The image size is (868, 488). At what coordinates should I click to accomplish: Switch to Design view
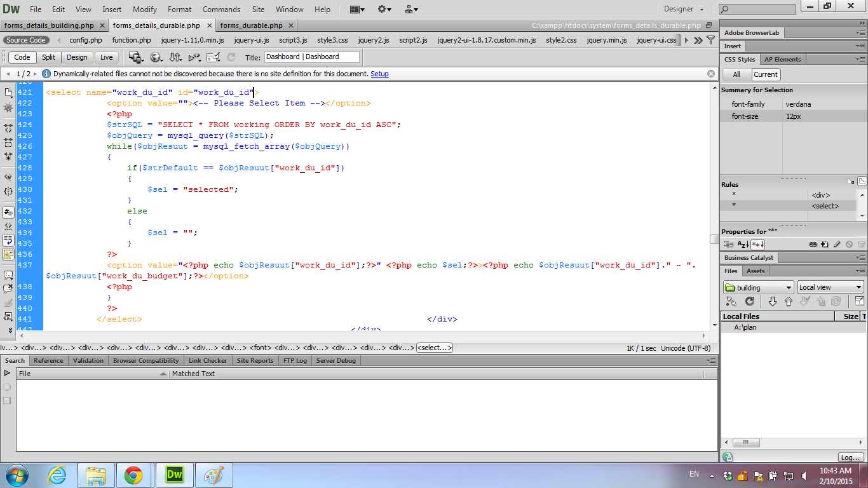(x=77, y=57)
